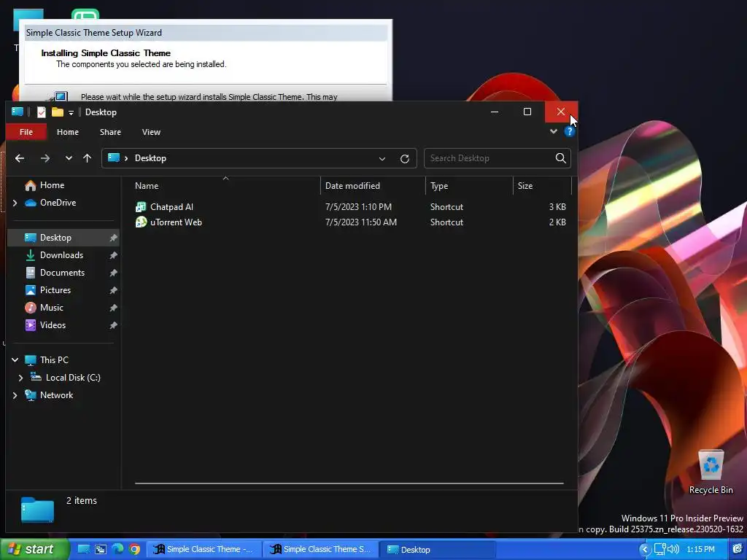
Task: Expand hidden tray icons with the arrow
Action: click(645, 550)
